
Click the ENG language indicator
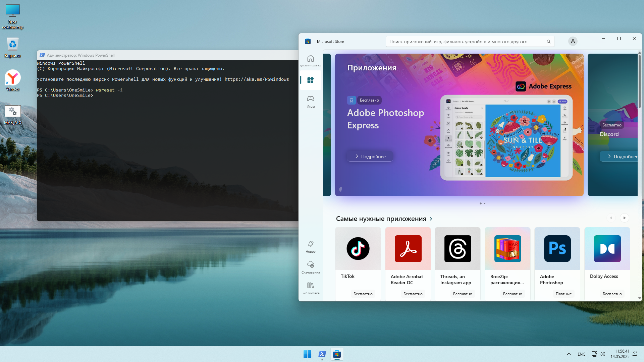coord(581,354)
